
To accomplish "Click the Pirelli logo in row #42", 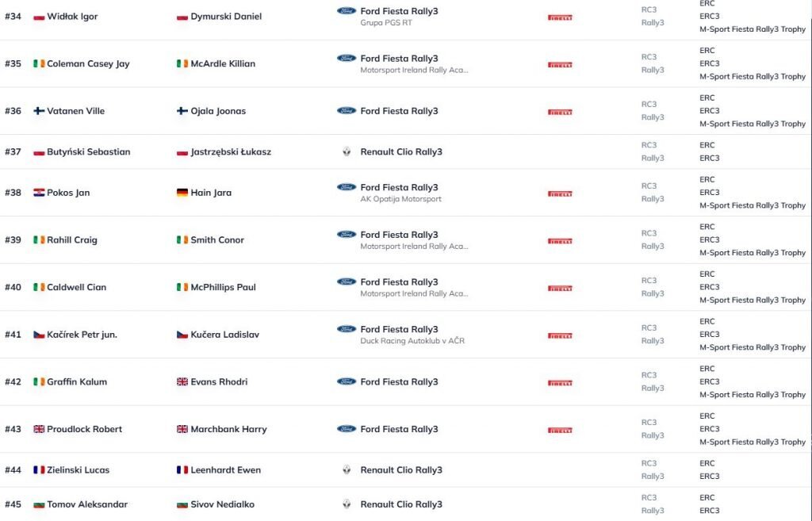I will pyautogui.click(x=560, y=382).
